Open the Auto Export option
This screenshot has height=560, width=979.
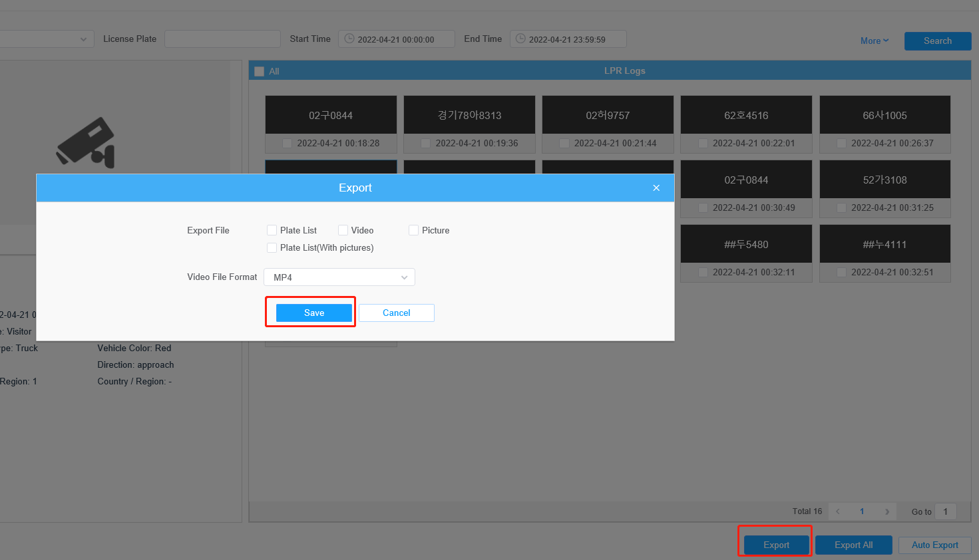pos(935,545)
